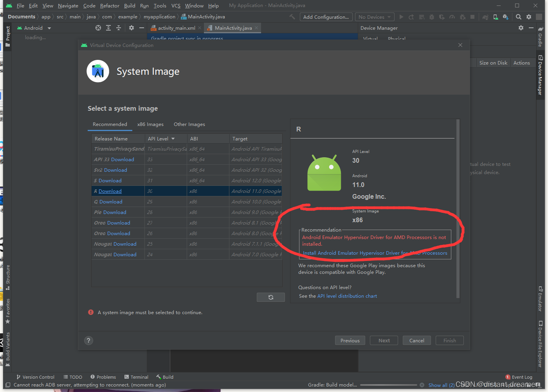Hide the Device Manager panel
548x392 pixels.
[531, 28]
